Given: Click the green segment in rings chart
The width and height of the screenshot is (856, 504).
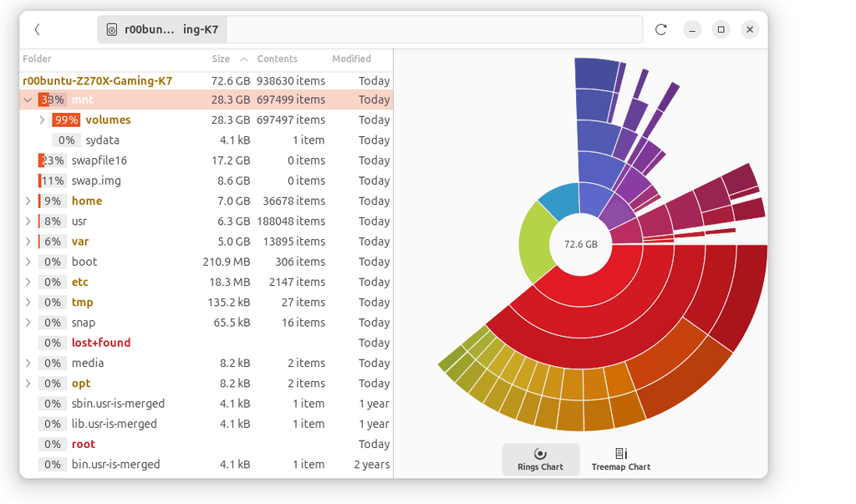Looking at the screenshot, I should tap(536, 243).
